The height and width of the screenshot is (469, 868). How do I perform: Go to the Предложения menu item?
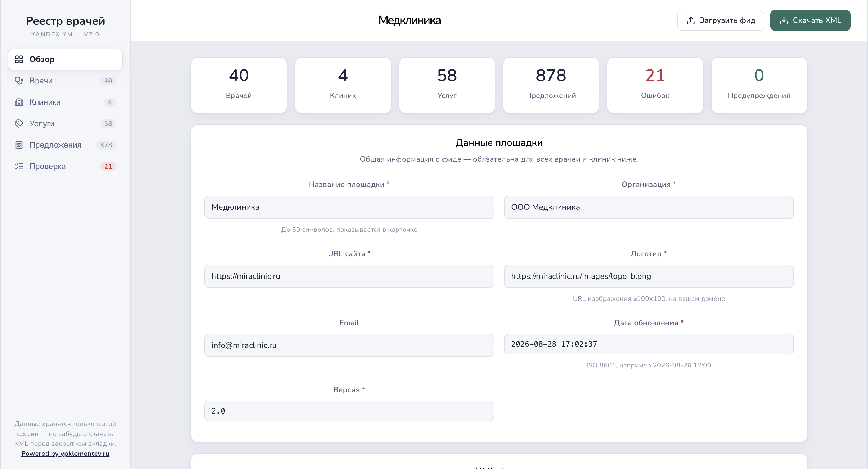click(x=65, y=145)
